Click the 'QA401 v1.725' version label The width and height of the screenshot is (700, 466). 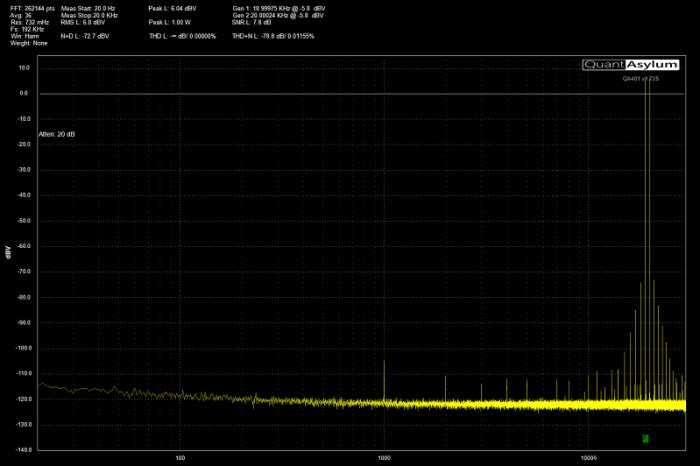(641, 79)
